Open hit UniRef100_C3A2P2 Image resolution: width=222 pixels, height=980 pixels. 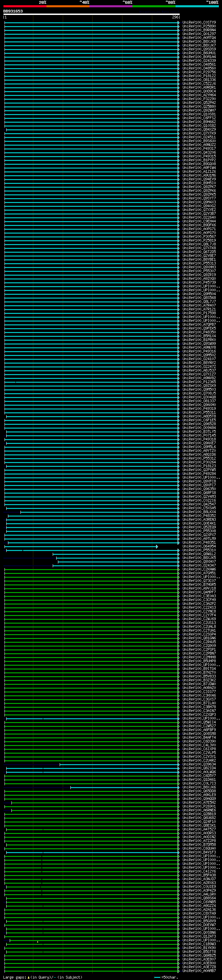199,604
